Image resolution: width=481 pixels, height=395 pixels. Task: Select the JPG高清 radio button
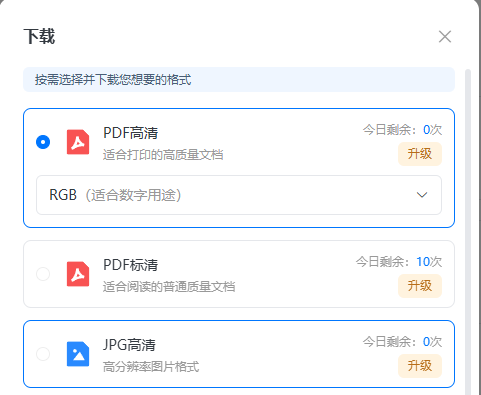click(43, 354)
